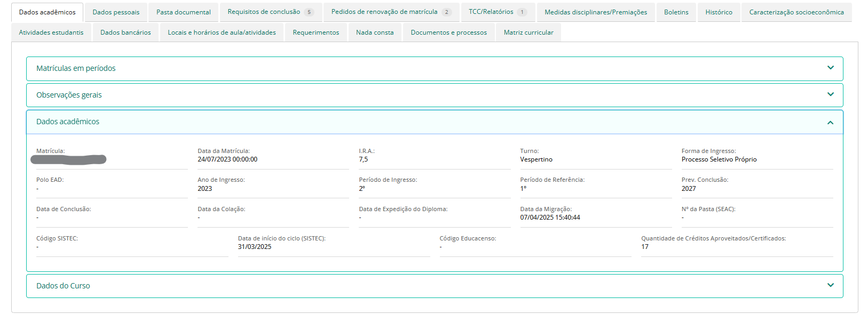This screenshot has height=322, width=868.
Task: Expand the Dados do Curso chevron
Action: click(x=830, y=286)
